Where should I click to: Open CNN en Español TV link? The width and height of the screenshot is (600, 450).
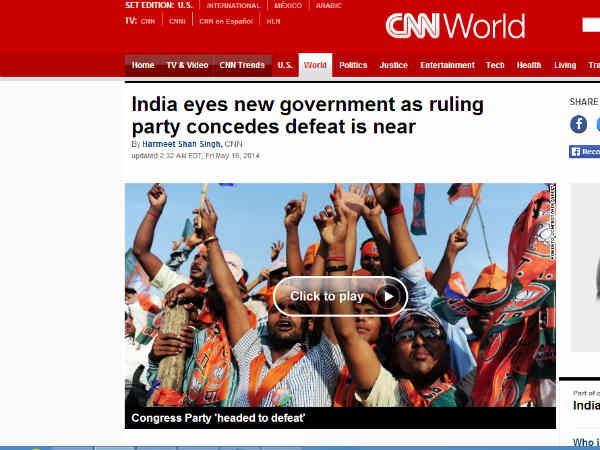(226, 21)
